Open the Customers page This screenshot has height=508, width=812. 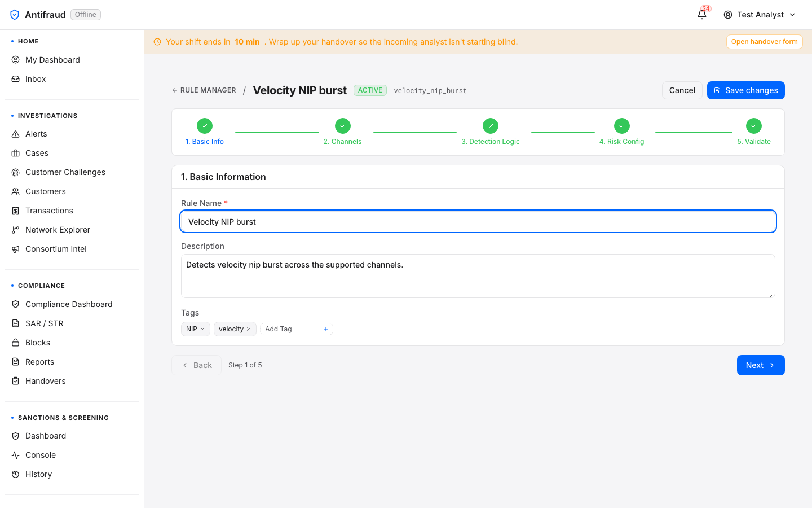pyautogui.click(x=72, y=191)
